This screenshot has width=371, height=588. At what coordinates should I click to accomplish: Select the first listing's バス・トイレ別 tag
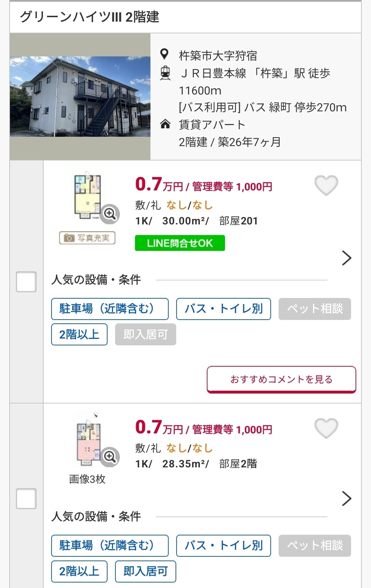point(224,309)
